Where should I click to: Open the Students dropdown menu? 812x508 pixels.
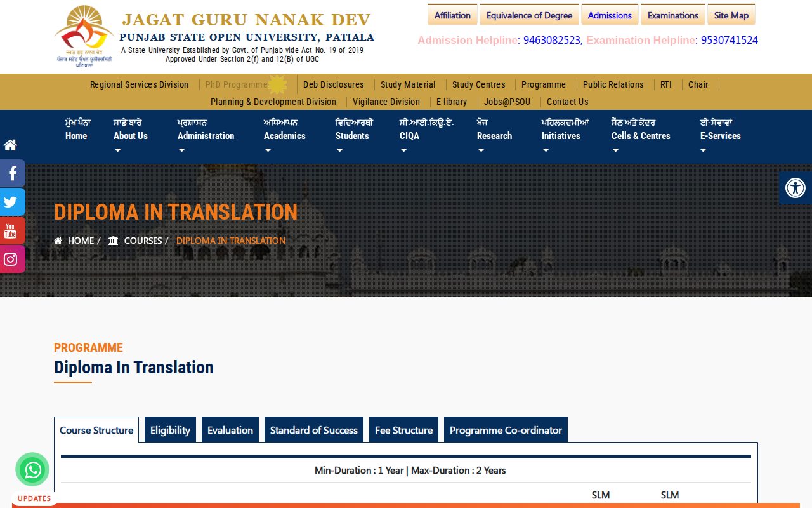354,136
